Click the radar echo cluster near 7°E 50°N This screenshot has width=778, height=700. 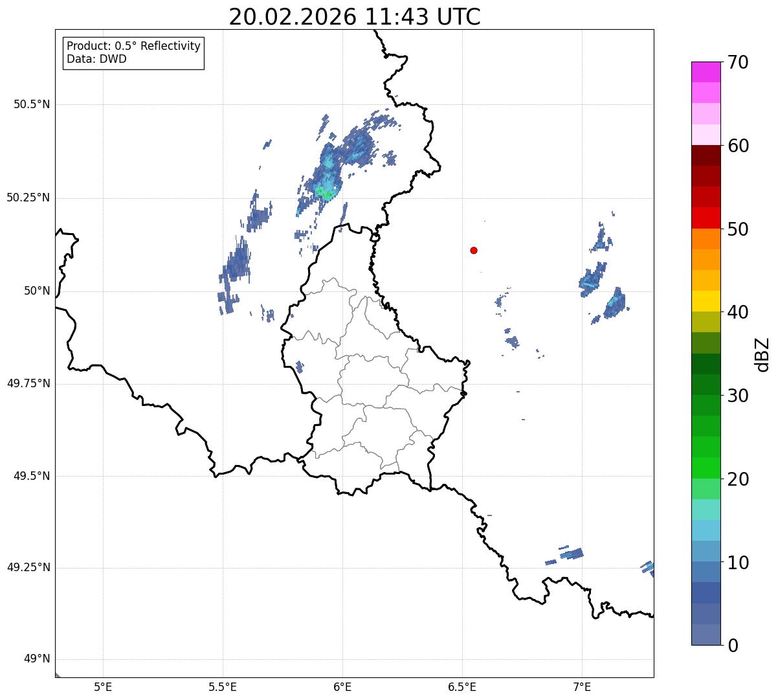click(592, 280)
